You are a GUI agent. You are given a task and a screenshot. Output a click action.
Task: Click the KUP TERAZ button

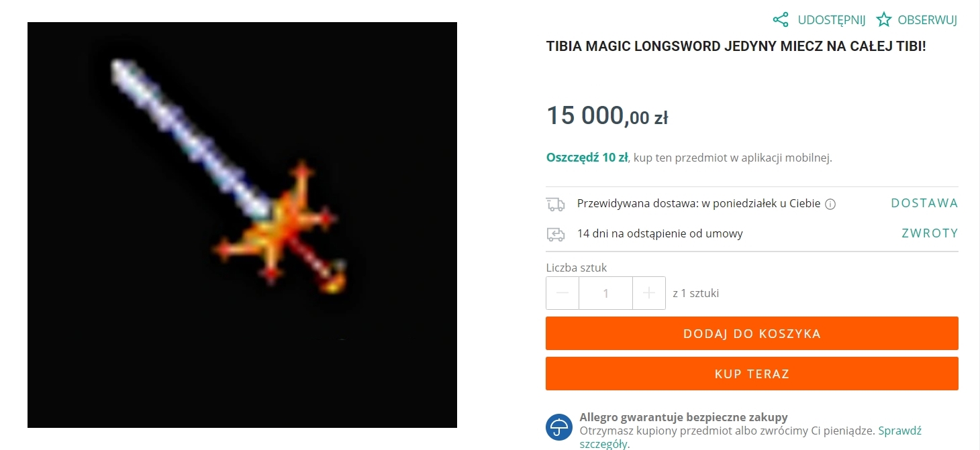click(752, 374)
